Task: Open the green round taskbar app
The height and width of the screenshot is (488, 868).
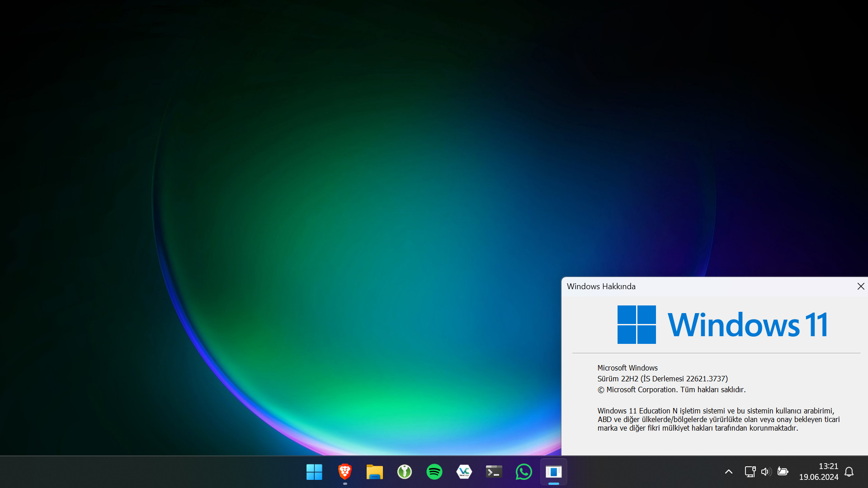Action: 404,472
